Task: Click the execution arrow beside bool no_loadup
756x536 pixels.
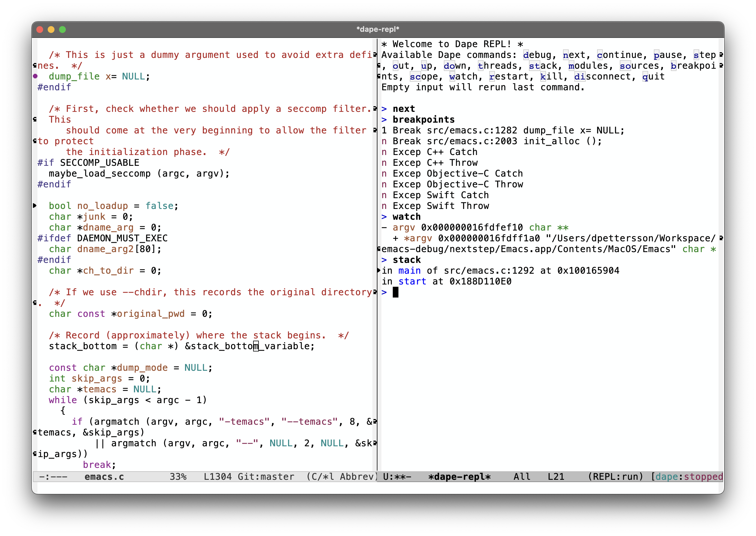Action: tap(35, 206)
